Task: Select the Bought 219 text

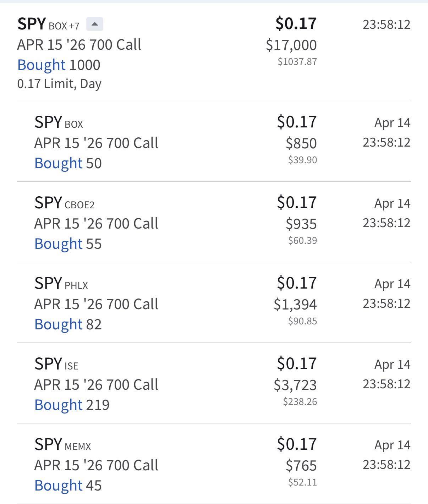Action: 72,405
